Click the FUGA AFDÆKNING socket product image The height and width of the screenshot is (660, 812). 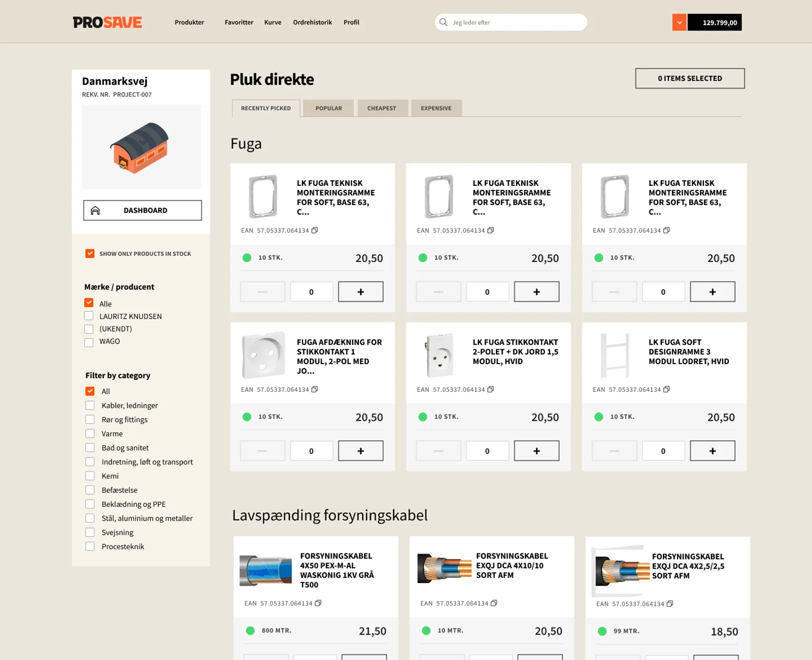click(263, 355)
